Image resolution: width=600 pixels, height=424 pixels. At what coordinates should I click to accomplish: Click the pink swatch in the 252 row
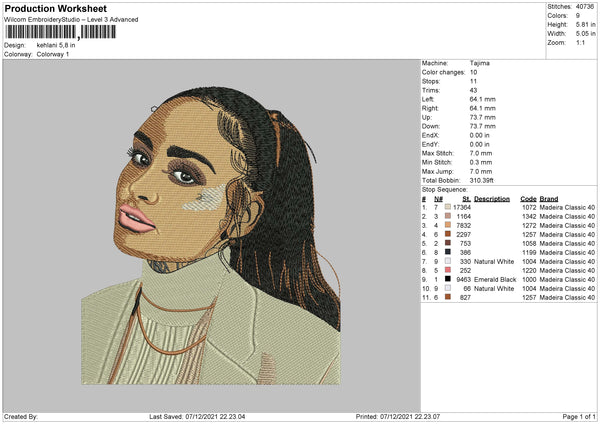pyautogui.click(x=448, y=270)
